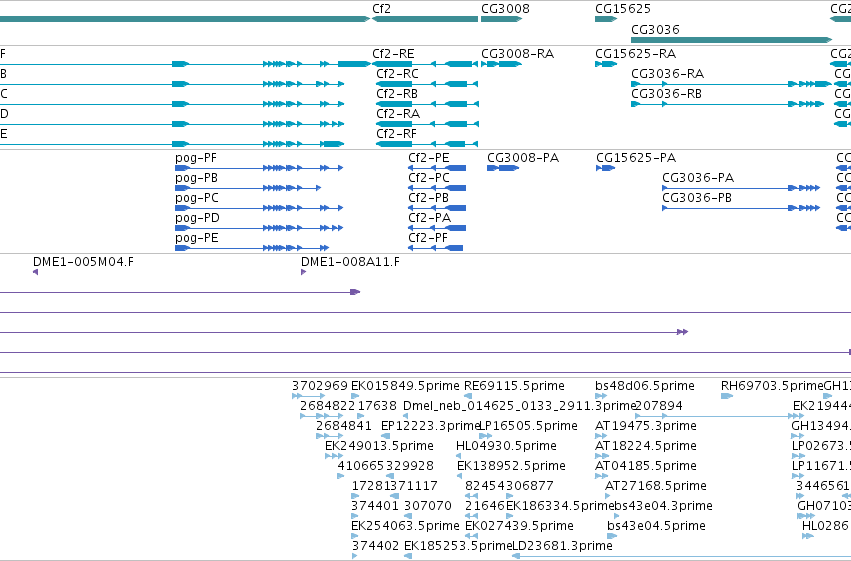Click EST AT27168.5prime

[608, 496]
